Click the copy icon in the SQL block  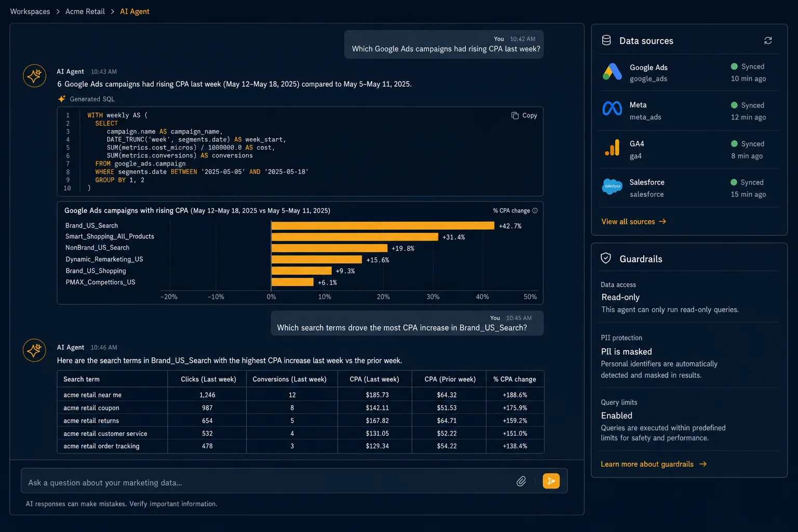click(x=515, y=115)
